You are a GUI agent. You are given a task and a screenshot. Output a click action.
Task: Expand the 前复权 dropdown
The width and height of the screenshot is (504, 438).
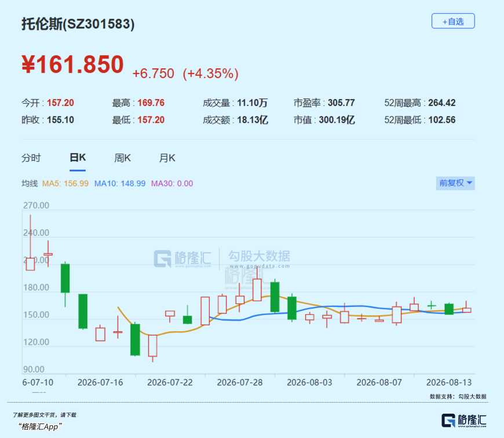click(x=455, y=183)
